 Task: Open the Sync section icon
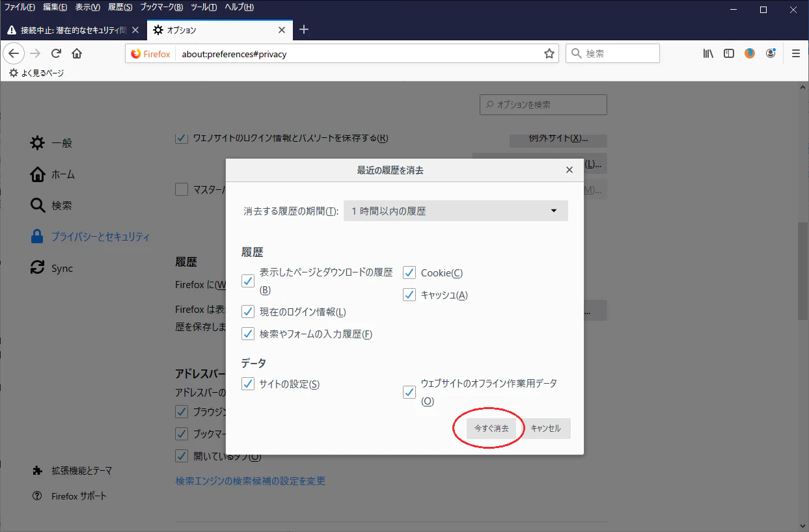pyautogui.click(x=38, y=267)
